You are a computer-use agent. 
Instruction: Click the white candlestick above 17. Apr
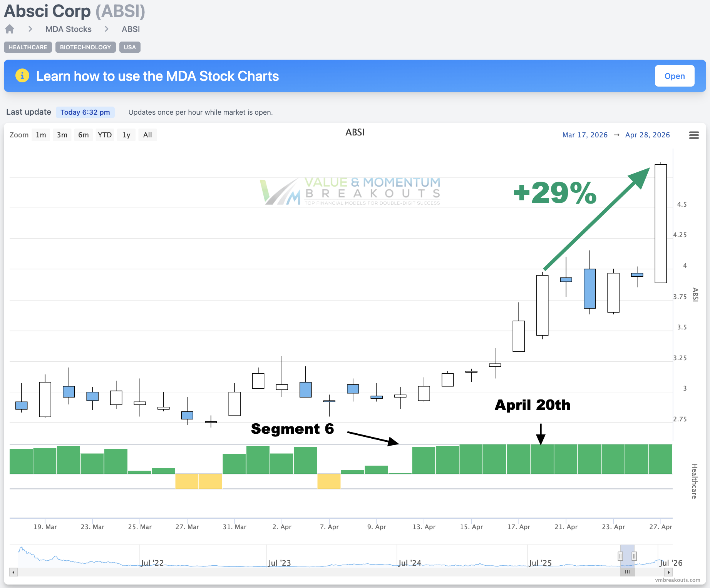(x=519, y=336)
